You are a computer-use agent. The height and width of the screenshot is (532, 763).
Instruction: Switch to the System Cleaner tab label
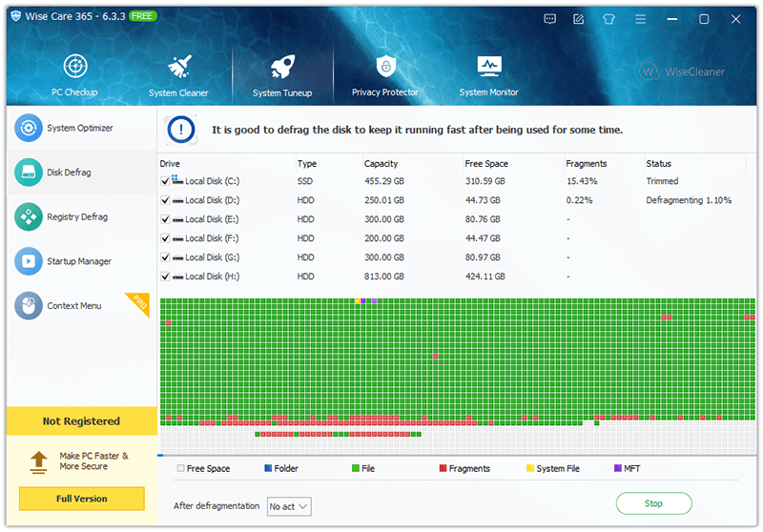click(x=178, y=92)
